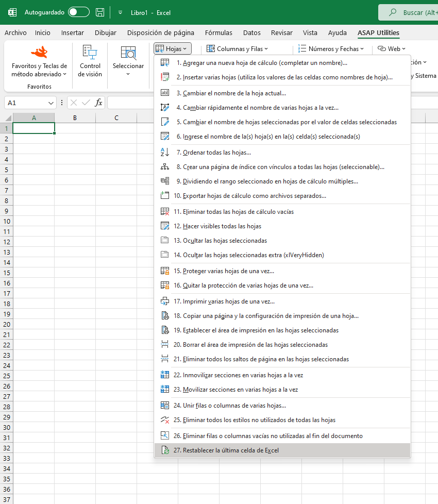The height and width of the screenshot is (504, 438).
Task: Click the 'Eliminar todos los estilos' icon
Action: 165,420
